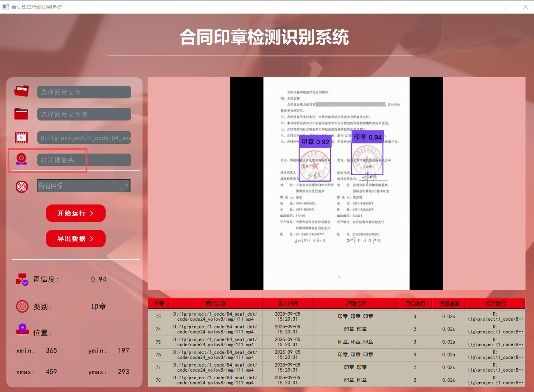Click the 录入时间 column header
Image resolution: width=534 pixels, height=392 pixels.
click(x=288, y=303)
